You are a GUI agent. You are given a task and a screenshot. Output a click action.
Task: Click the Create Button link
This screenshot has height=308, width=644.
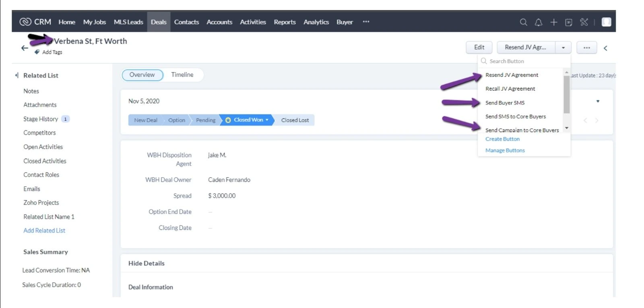pos(502,139)
